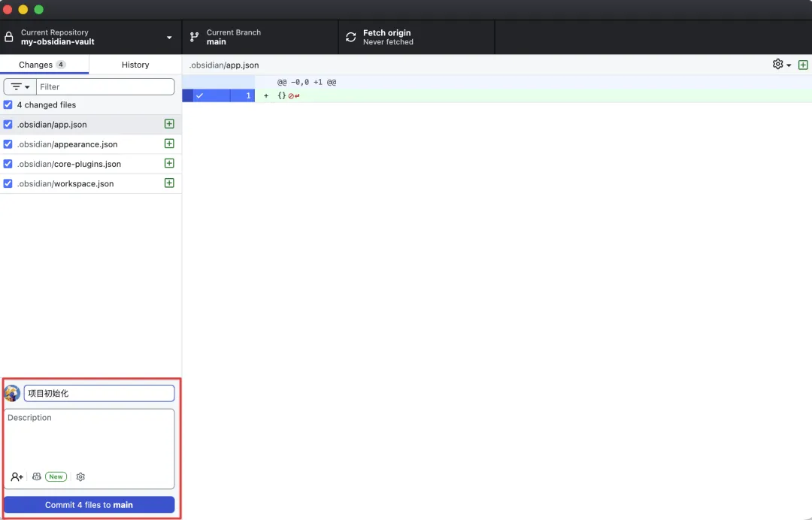Click the green fullscreen window button
This screenshot has width=812, height=520.
pos(39,9)
